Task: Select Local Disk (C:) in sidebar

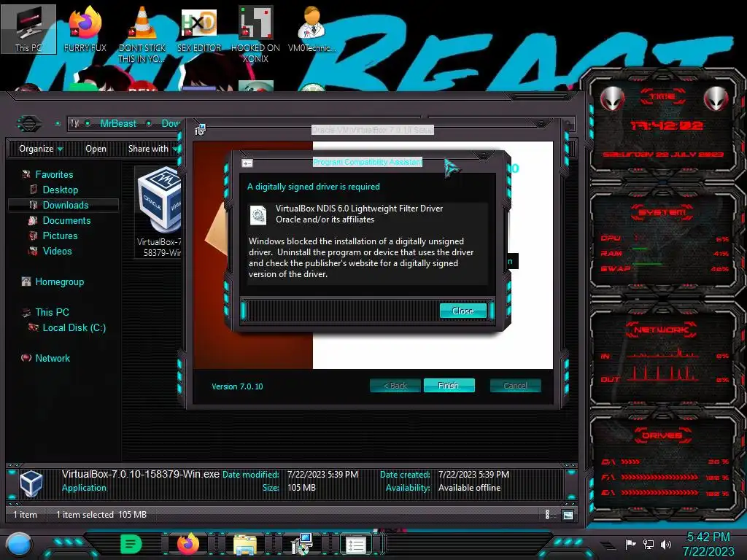Action: [x=74, y=327]
